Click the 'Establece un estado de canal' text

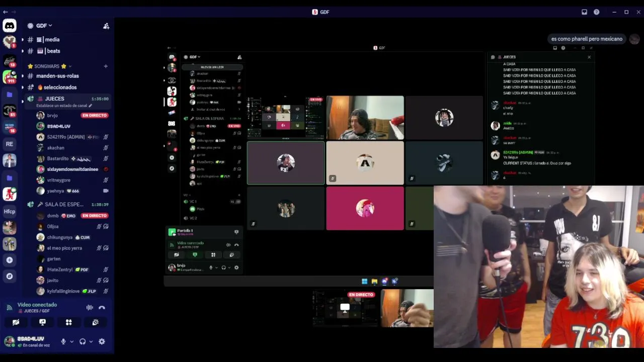[62, 106]
